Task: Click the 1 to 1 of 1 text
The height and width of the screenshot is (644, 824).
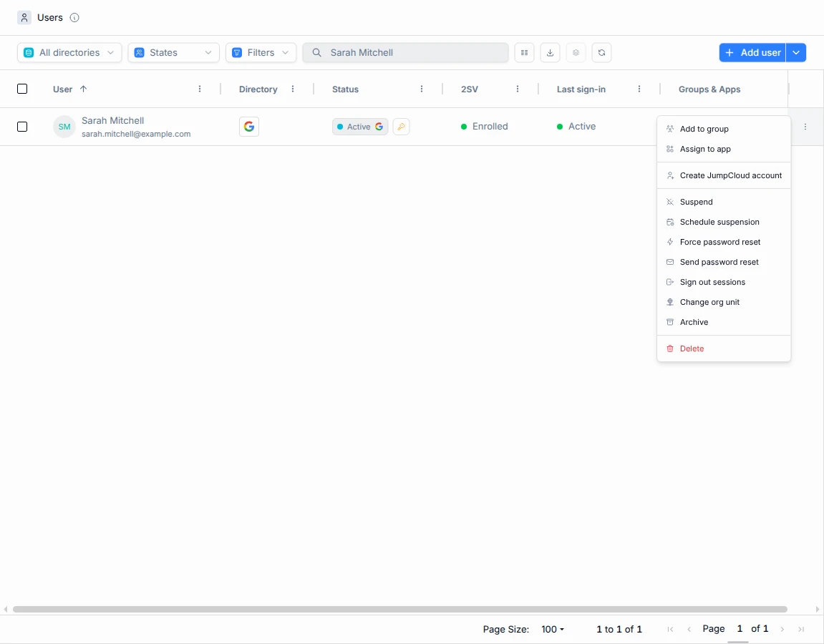Action: 619,629
